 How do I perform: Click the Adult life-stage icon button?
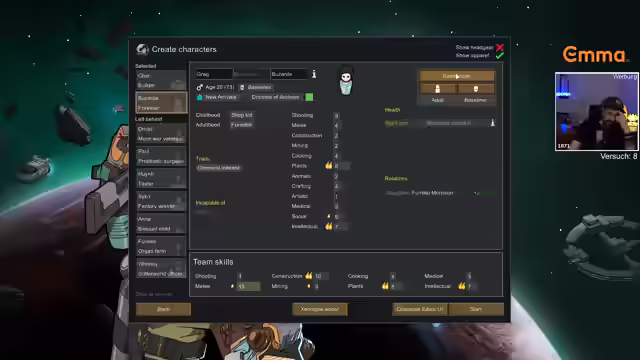coord(438,89)
